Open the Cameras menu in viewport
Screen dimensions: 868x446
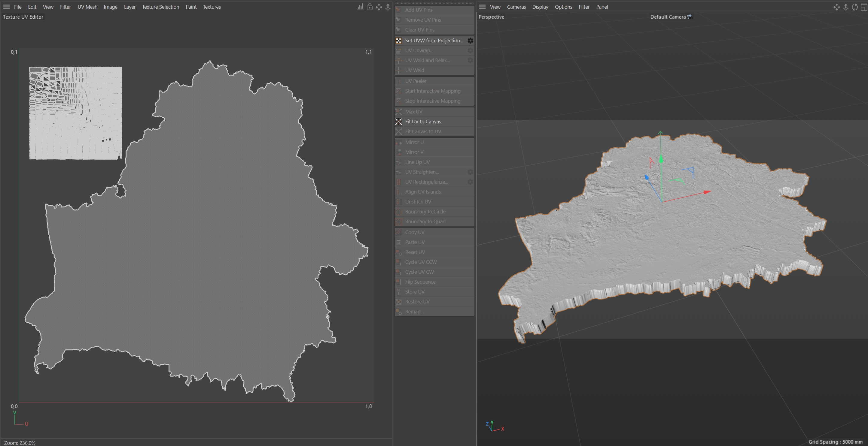click(516, 7)
